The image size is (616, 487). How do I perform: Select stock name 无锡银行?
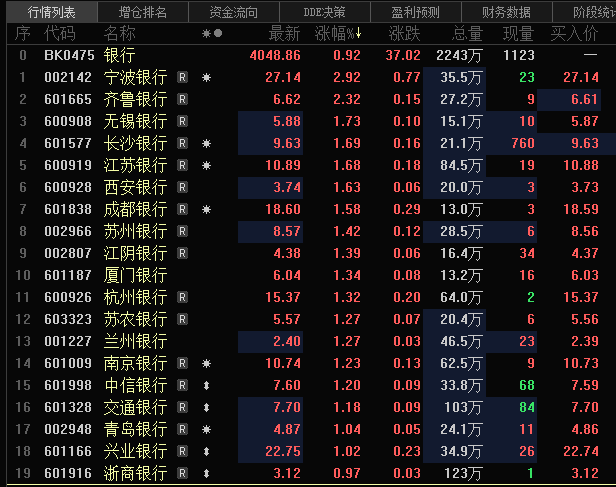(x=136, y=121)
